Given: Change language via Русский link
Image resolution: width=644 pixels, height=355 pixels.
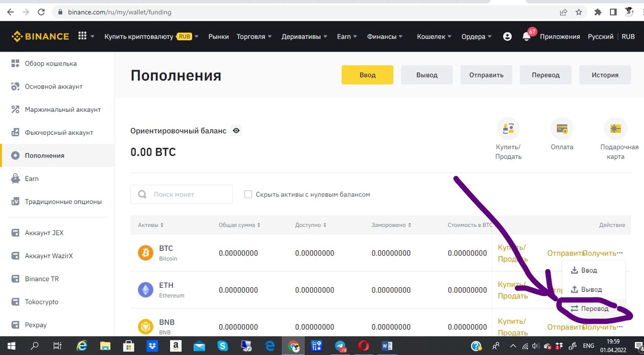Looking at the screenshot, I should click(x=601, y=37).
